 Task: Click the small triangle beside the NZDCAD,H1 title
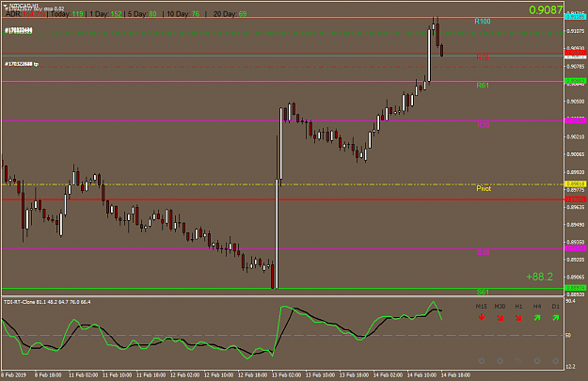click(6, 6)
